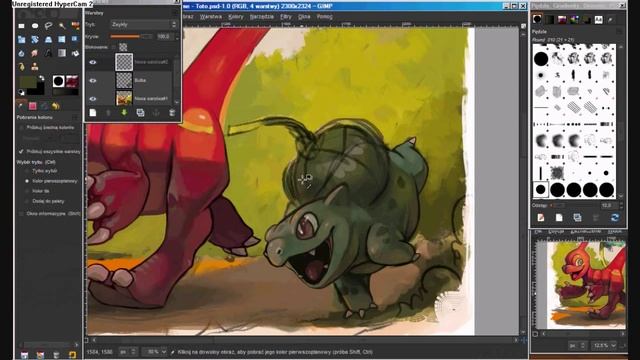The height and width of the screenshot is (360, 640).
Task: Choose the Tylko wybór radio option
Action: (27, 171)
